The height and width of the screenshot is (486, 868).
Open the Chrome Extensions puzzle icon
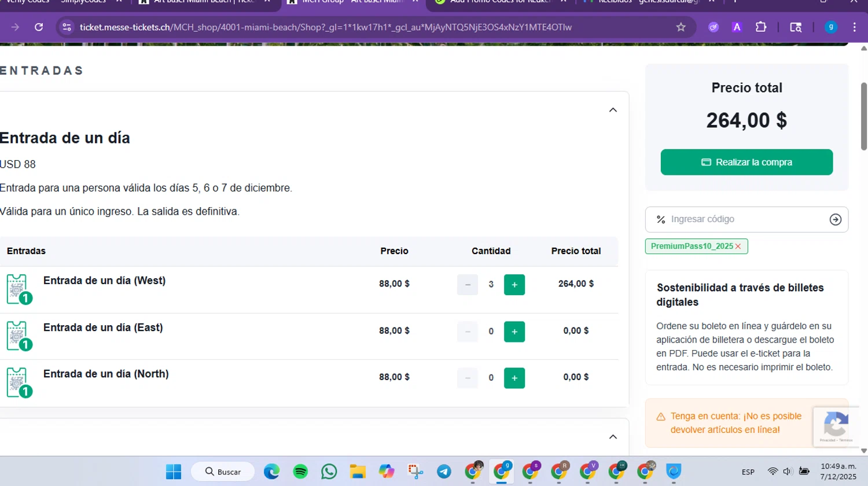[x=761, y=27]
